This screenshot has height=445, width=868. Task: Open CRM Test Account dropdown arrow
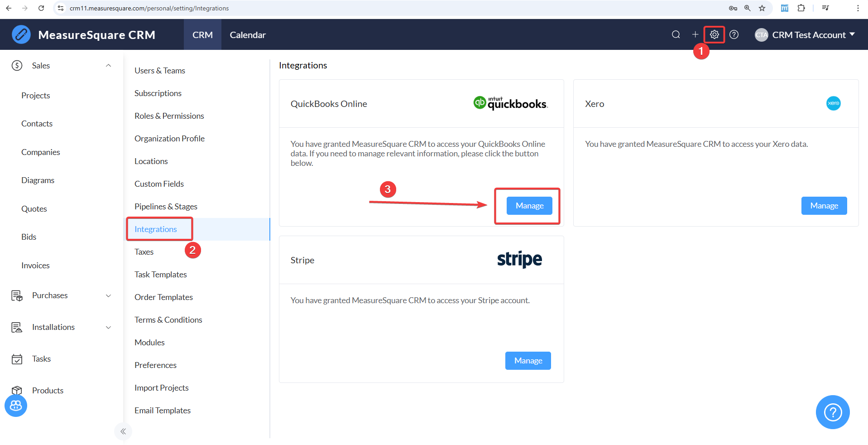(x=852, y=34)
